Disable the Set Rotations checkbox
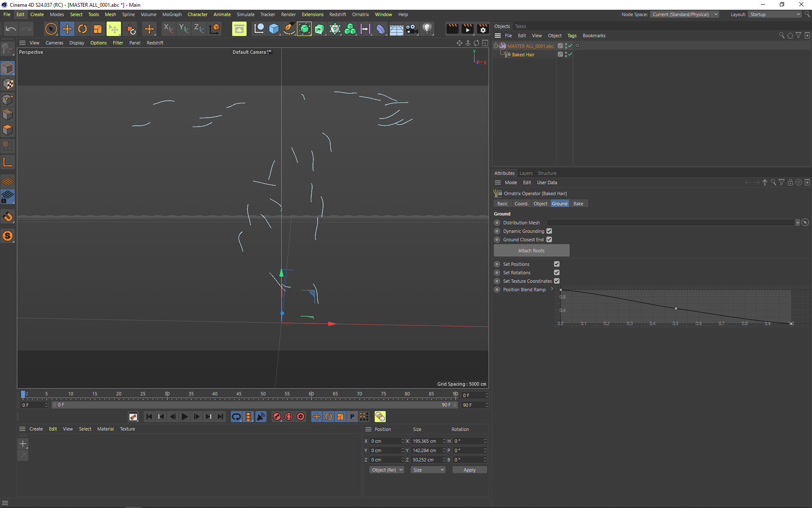The width and height of the screenshot is (812, 508). [x=557, y=273]
